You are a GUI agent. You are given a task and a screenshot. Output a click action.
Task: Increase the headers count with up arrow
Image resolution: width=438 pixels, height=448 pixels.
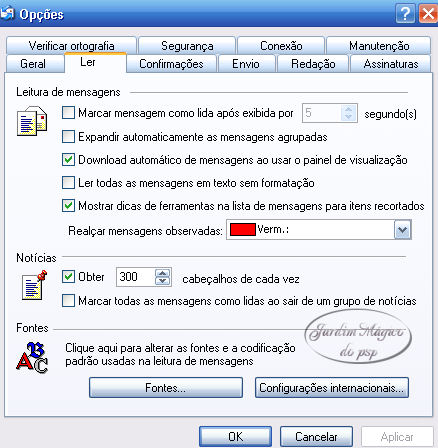click(163, 273)
